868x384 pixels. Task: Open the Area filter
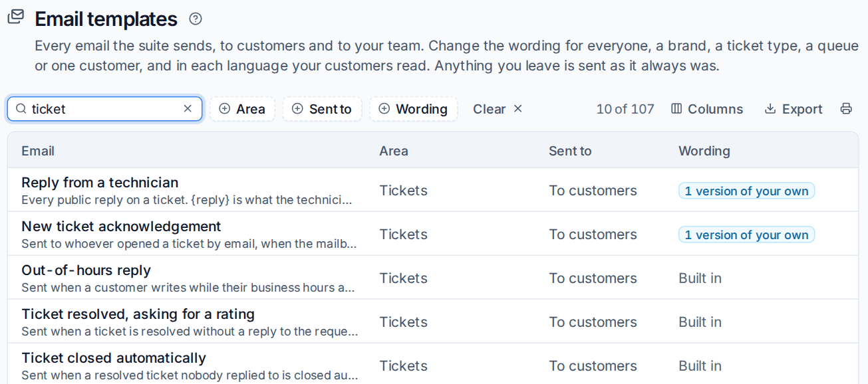point(242,109)
